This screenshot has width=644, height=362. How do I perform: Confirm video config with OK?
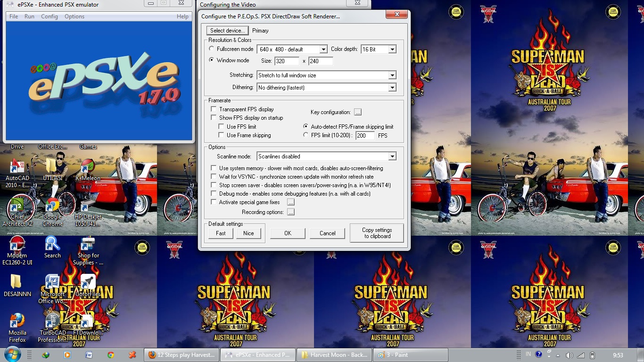click(288, 233)
